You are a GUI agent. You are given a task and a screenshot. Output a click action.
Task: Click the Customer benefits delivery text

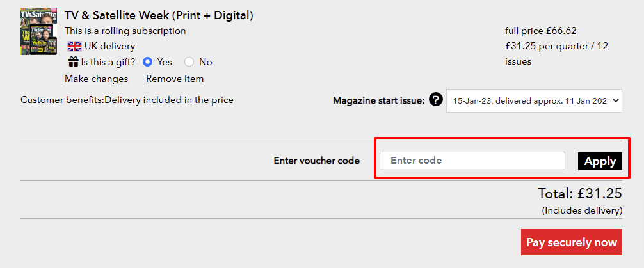coord(127,100)
